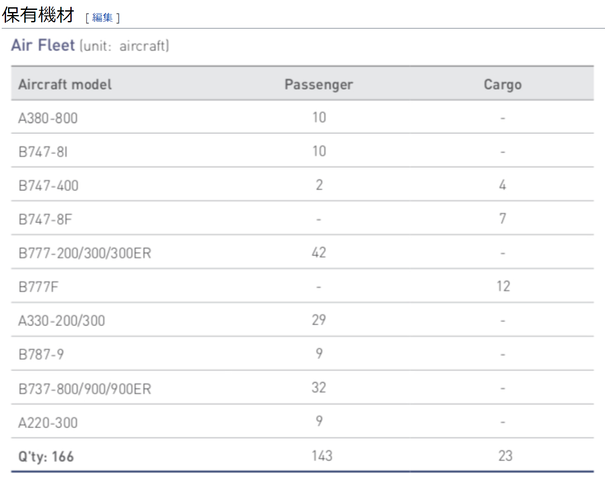This screenshot has height=480, width=605.
Task: Select the B747-8F row label
Action: (x=45, y=220)
